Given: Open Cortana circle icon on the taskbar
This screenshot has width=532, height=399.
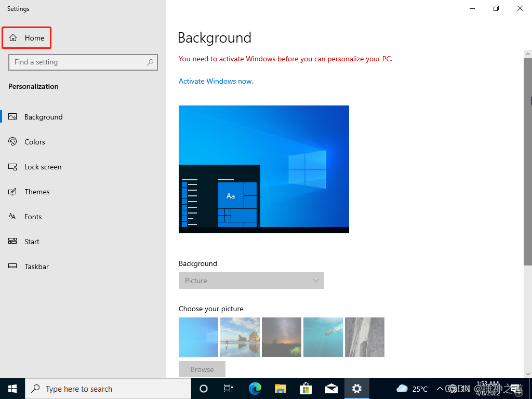Looking at the screenshot, I should coord(204,389).
